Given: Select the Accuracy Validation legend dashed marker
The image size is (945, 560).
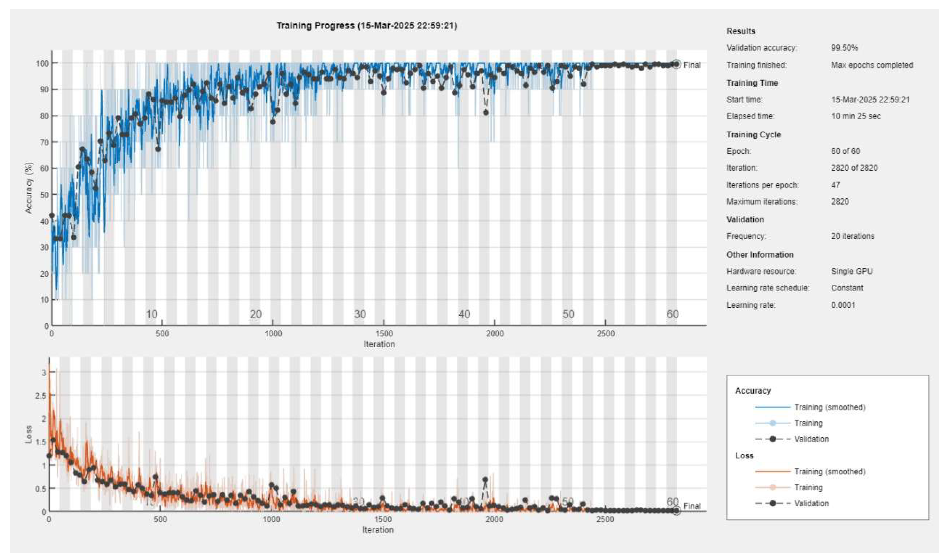Looking at the screenshot, I should 773,439.
